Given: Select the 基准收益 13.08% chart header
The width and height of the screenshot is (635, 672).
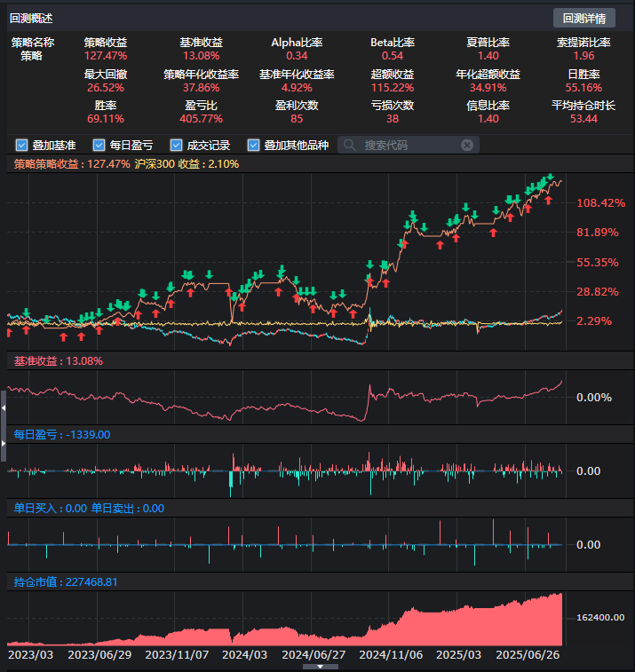Looking at the screenshot, I should pyautogui.click(x=59, y=361).
